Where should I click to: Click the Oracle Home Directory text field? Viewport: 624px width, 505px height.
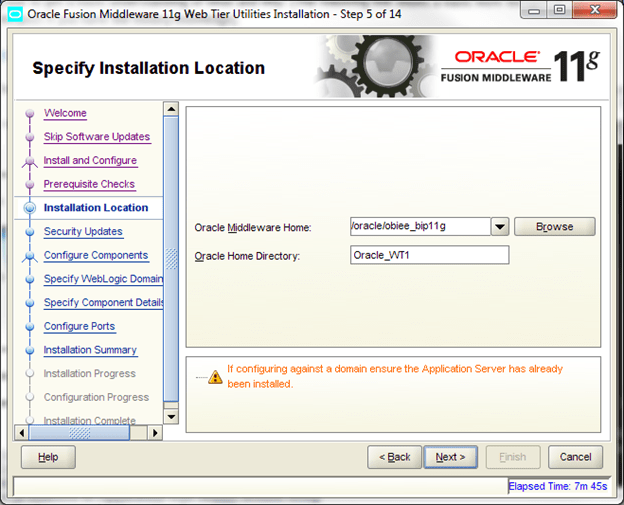[x=429, y=255]
